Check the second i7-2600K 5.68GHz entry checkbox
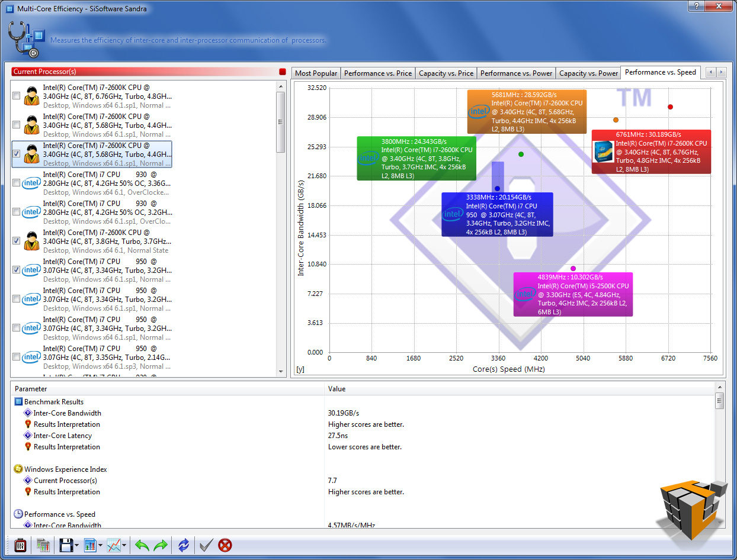This screenshot has width=737, height=560. (17, 125)
